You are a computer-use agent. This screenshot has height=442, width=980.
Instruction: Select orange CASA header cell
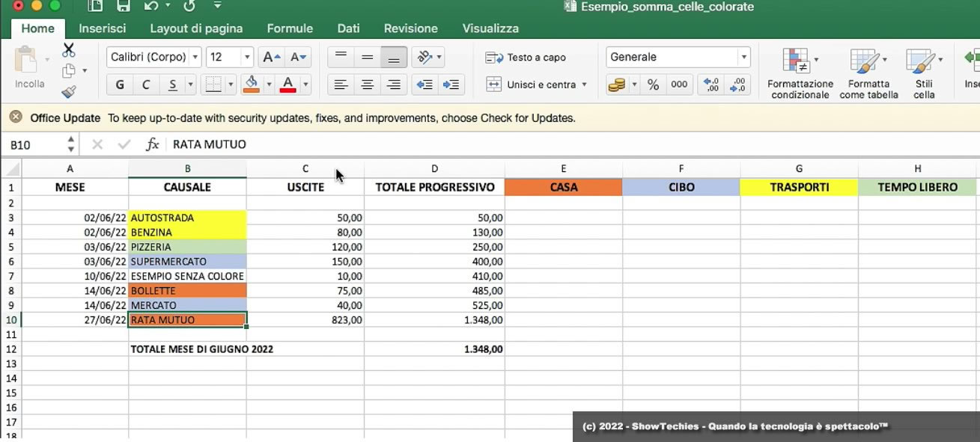564,188
